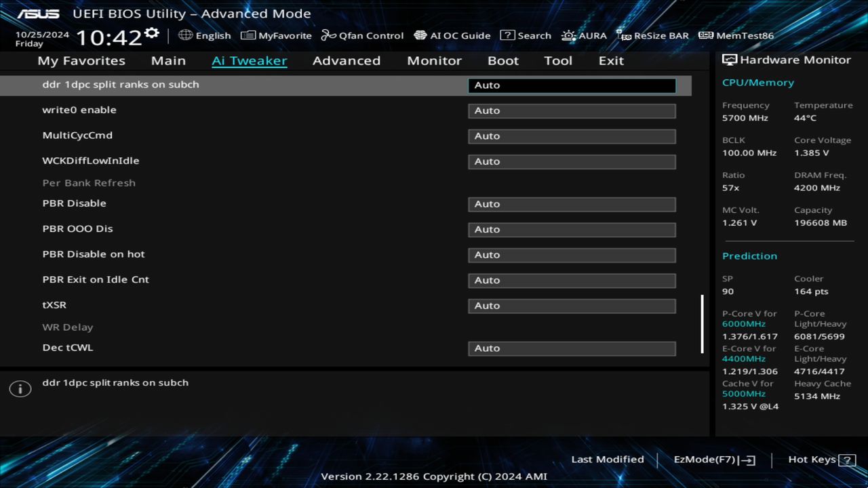Switch to the Monitor tab
868x488 pixels.
(434, 60)
